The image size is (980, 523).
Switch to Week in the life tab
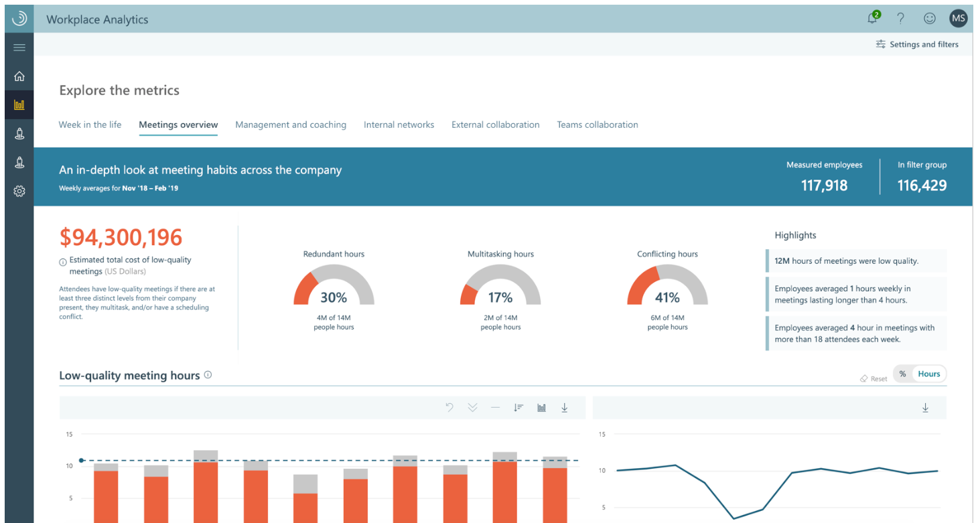90,125
